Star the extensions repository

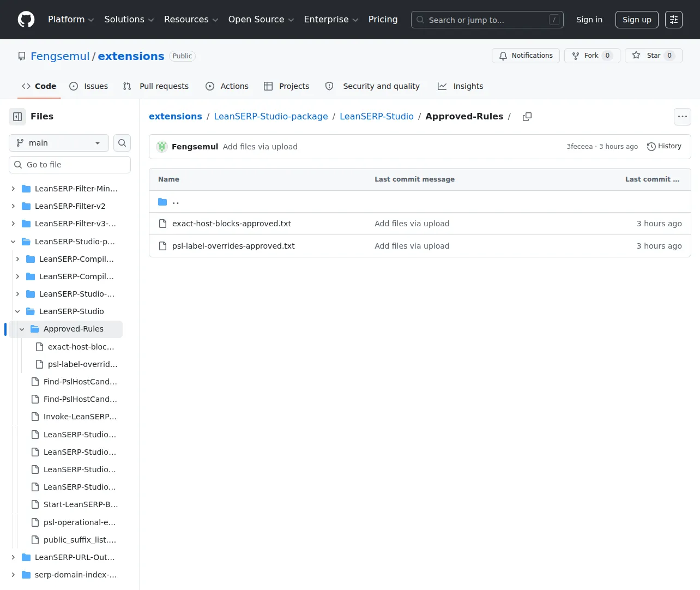pos(653,56)
